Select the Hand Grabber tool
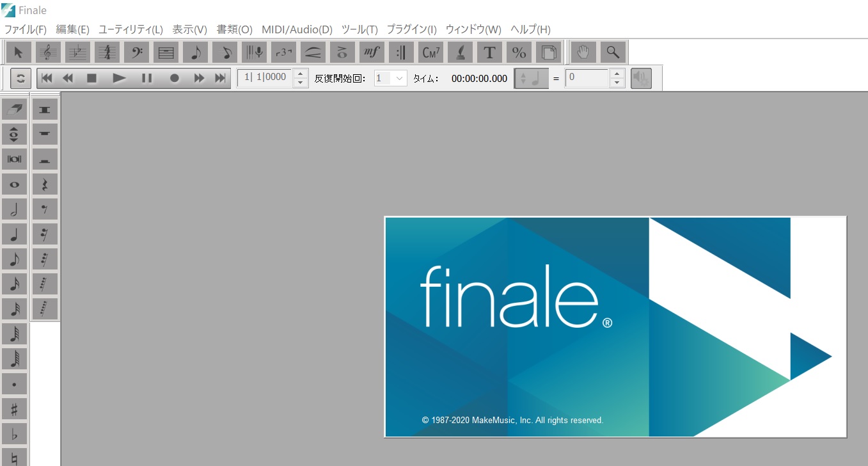 coord(583,52)
